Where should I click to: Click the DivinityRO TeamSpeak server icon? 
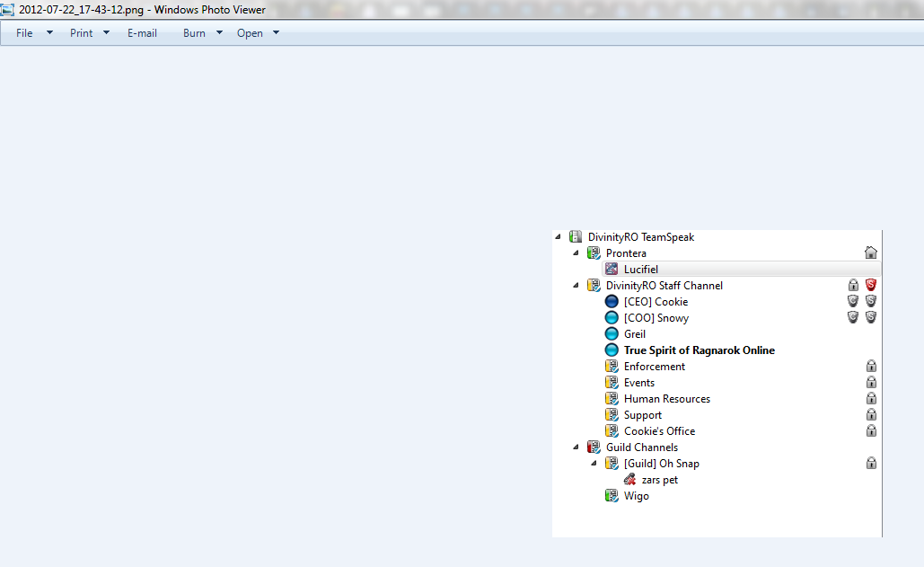576,237
